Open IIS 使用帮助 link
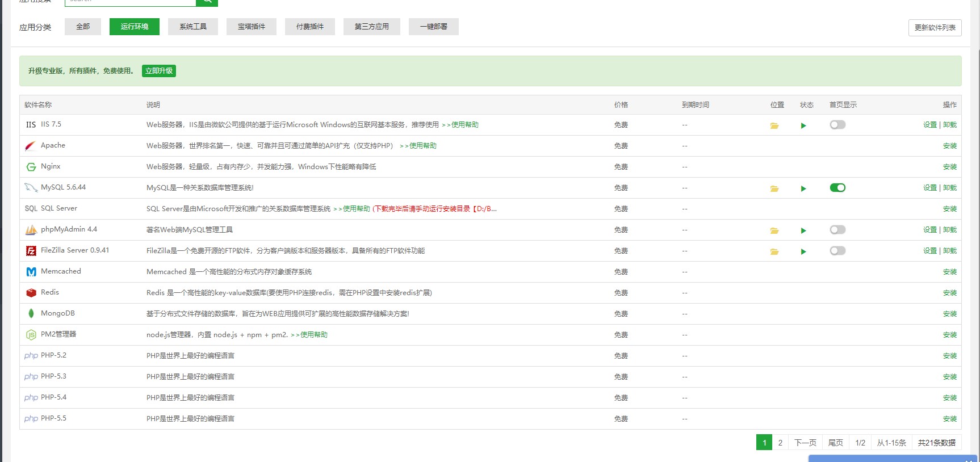Screen dimensions: 980x462 click(460, 125)
